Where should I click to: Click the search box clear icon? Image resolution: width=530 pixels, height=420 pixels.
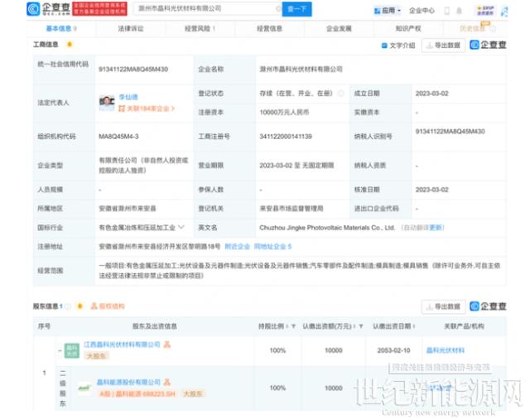click(x=278, y=9)
